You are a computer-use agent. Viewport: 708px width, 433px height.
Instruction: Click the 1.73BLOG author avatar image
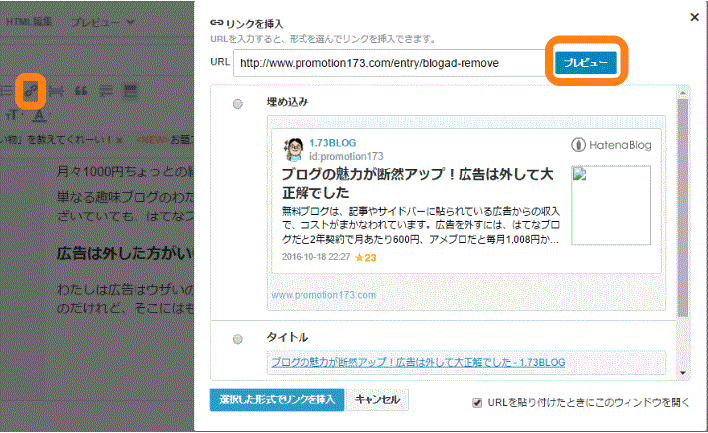click(293, 150)
